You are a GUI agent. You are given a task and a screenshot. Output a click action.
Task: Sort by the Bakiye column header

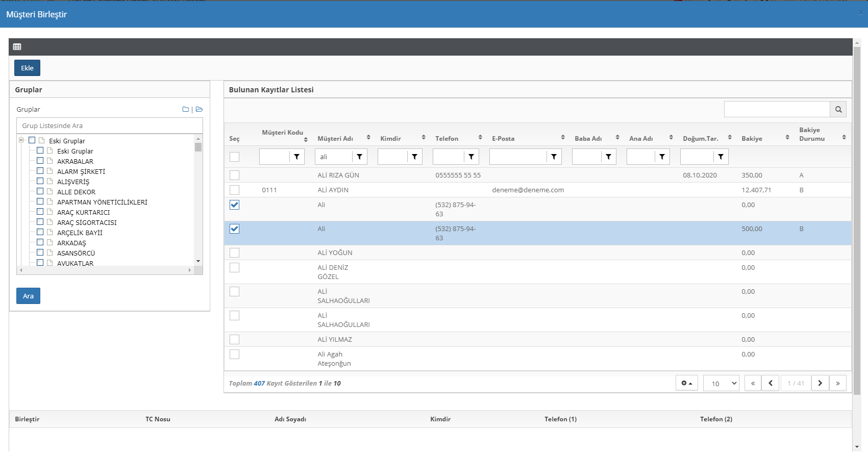[x=752, y=139]
